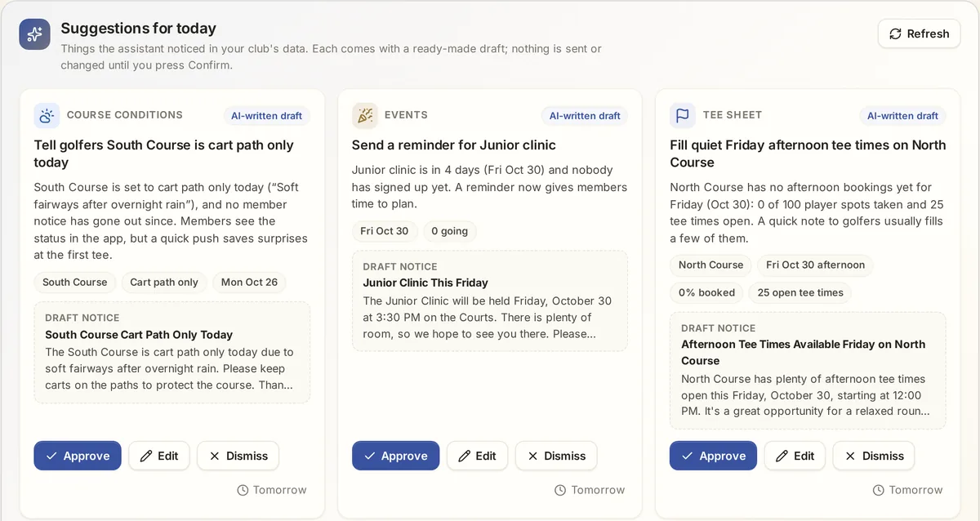The image size is (980, 521).
Task: Open the Junior Clinic This Friday draft notice
Action: point(490,301)
